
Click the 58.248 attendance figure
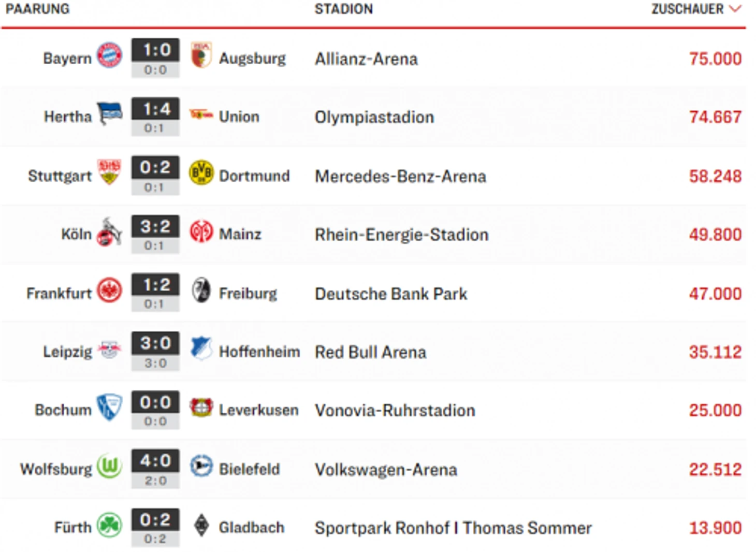(x=715, y=176)
